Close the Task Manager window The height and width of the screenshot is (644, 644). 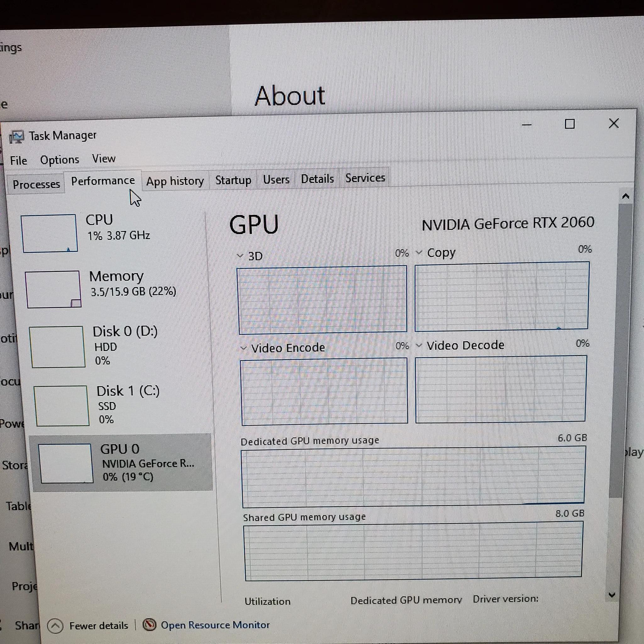614,123
